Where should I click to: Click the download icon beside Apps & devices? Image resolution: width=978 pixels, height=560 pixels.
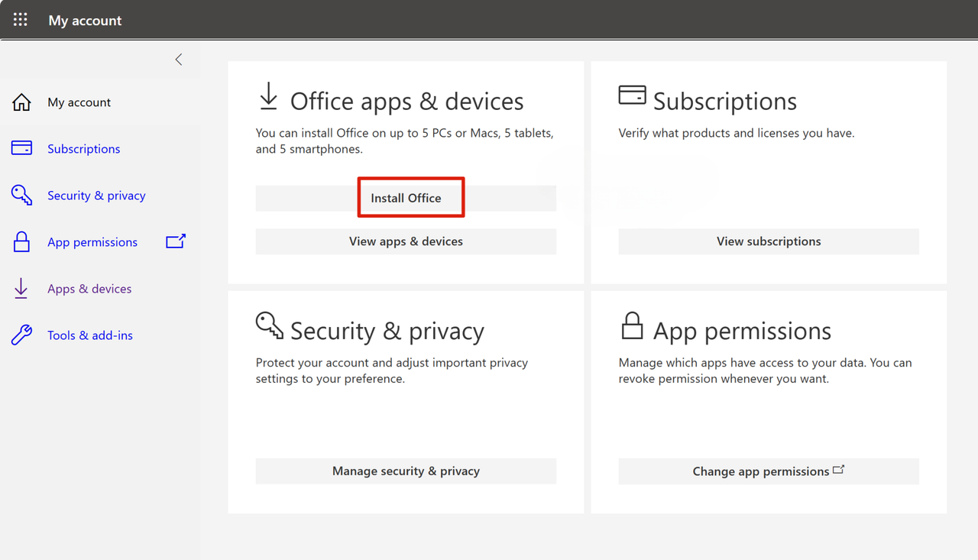point(21,288)
